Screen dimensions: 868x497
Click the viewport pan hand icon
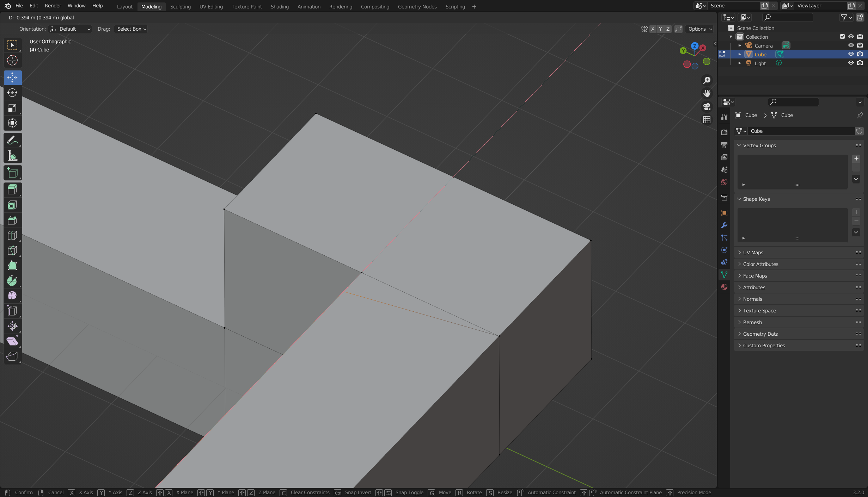pyautogui.click(x=707, y=93)
